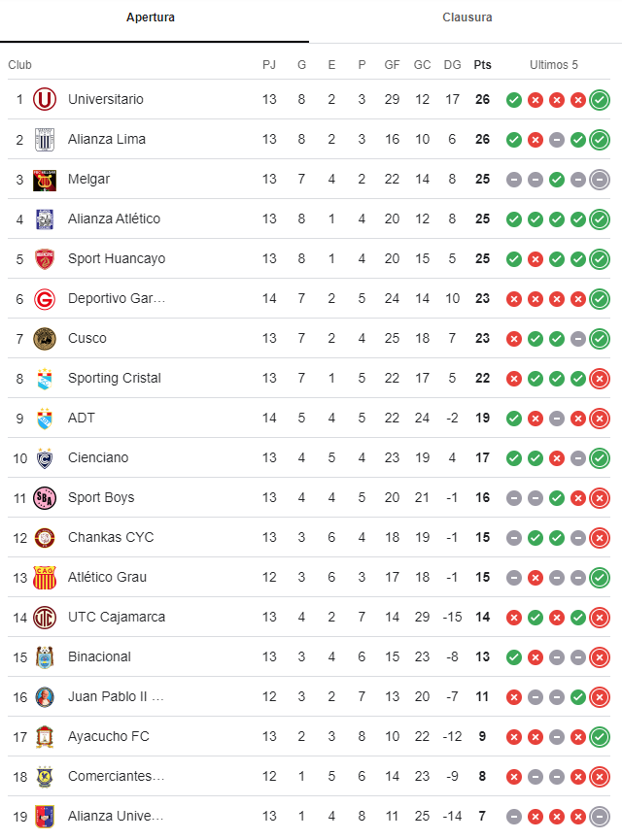Click the Ultimos 5 column header
The image size is (622, 840).
553,65
